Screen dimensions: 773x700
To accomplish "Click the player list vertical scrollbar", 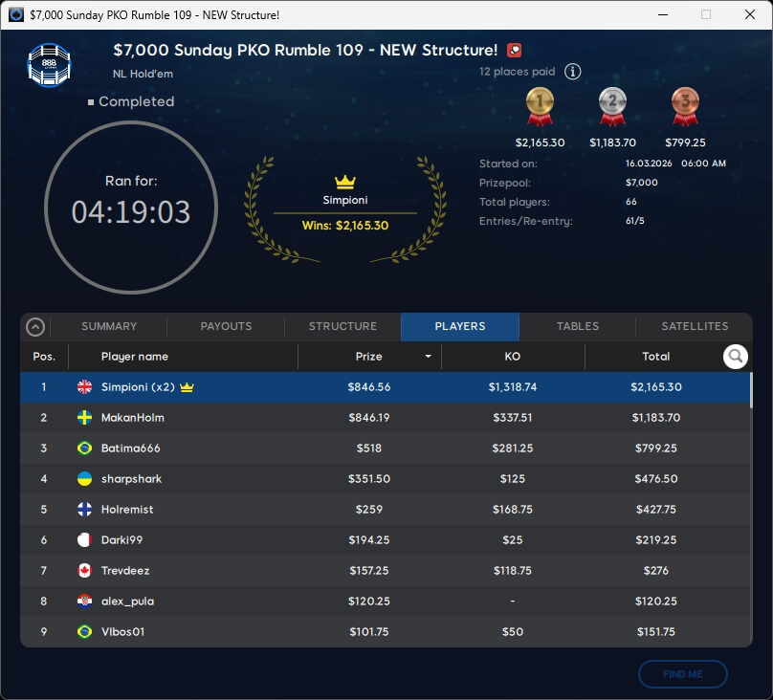I will pyautogui.click(x=750, y=392).
